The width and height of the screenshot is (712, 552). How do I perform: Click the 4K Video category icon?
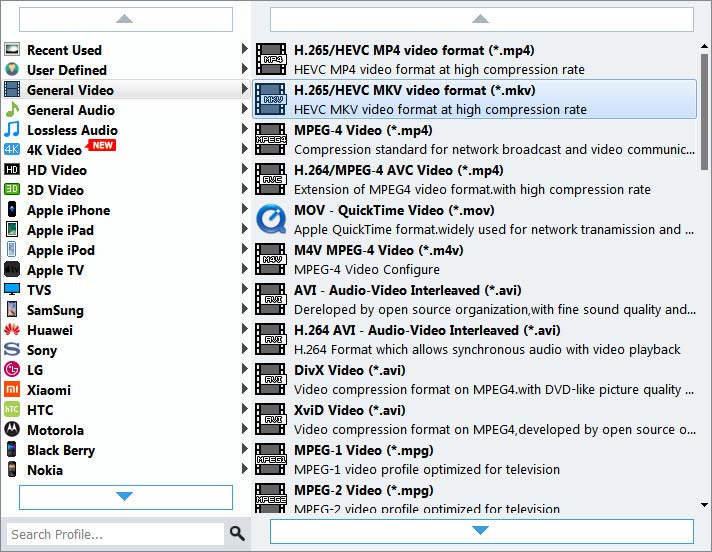12,150
